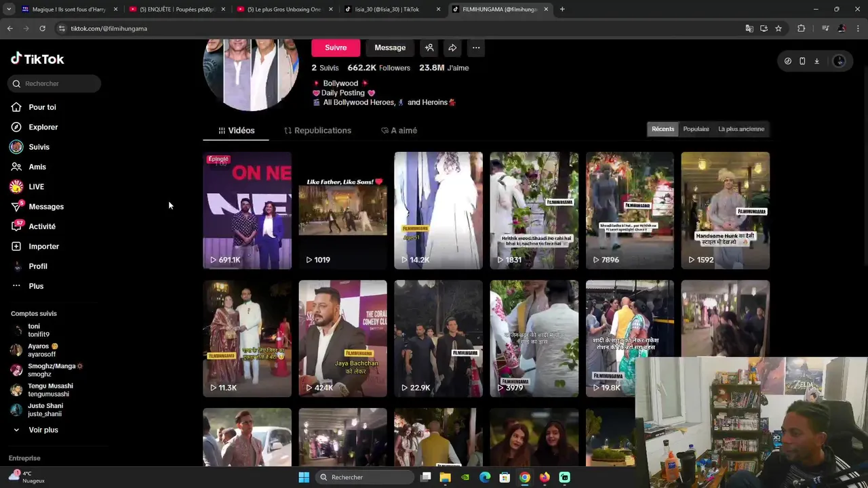This screenshot has width=868, height=488.
Task: Open 662.2K Followers list
Action: (378, 68)
